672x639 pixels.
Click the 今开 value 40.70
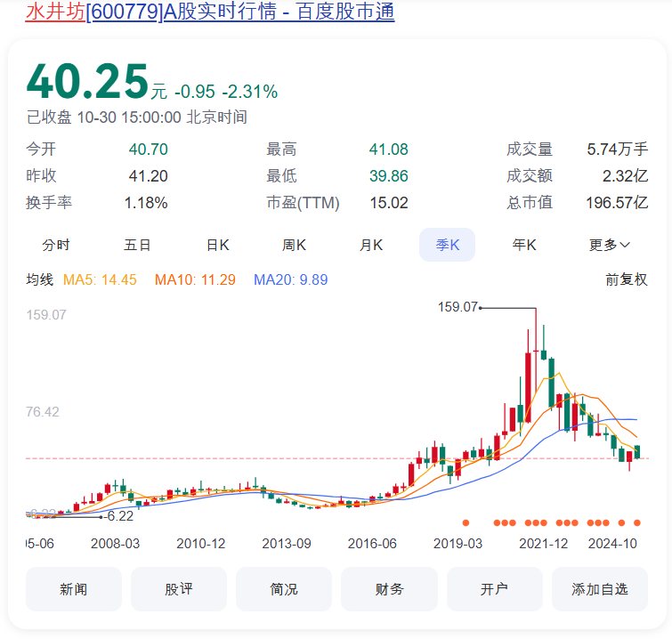point(149,150)
